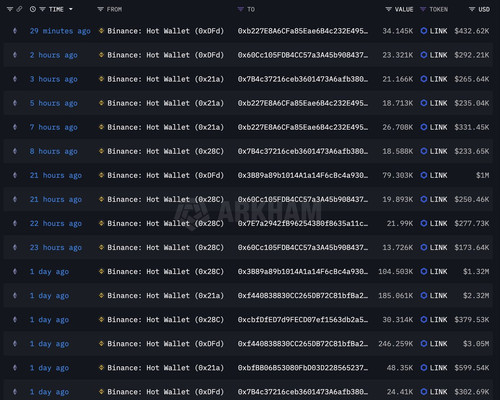Open the TIME column filter funnel
500x400 pixels.
[x=42, y=9]
